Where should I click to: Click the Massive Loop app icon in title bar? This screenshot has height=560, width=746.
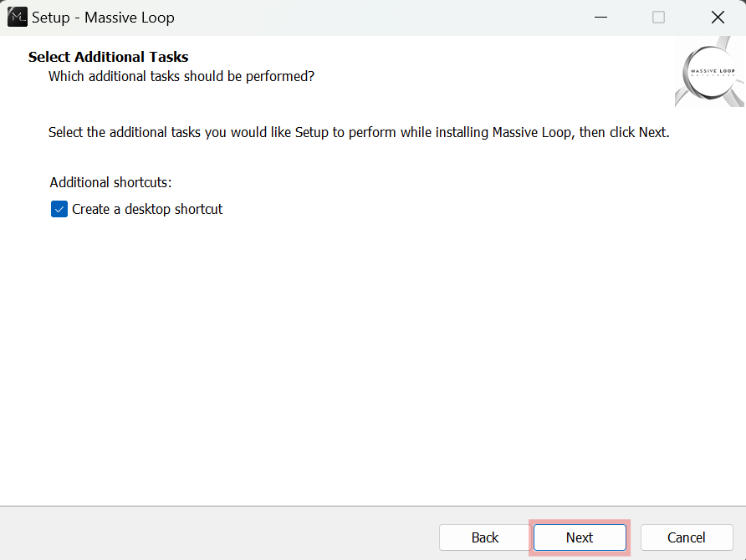pyautogui.click(x=17, y=17)
